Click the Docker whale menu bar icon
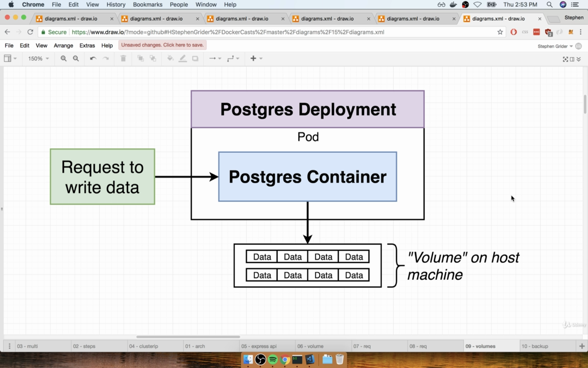The height and width of the screenshot is (368, 588). point(453,5)
